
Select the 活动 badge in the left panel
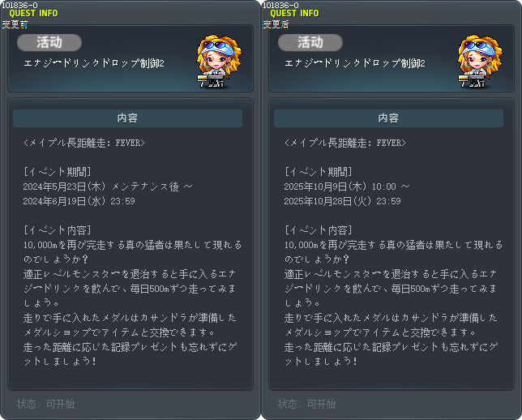coord(49,43)
